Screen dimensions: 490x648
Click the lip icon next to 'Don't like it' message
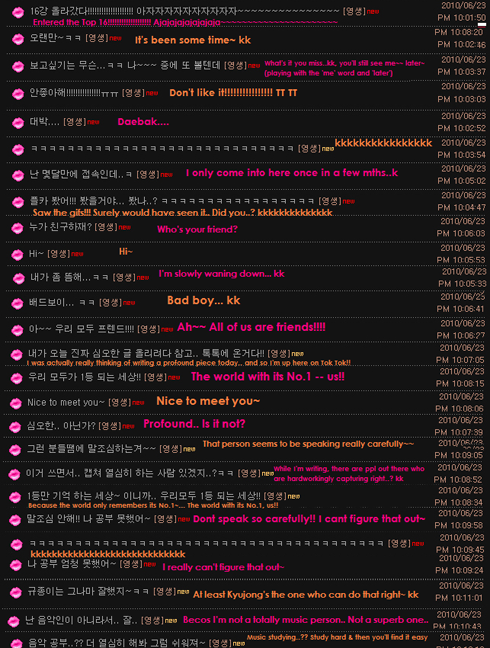click(18, 94)
